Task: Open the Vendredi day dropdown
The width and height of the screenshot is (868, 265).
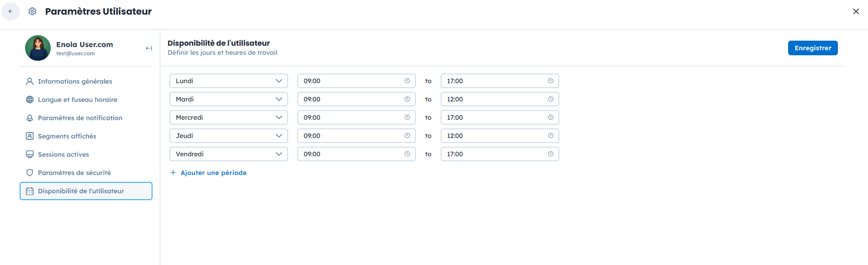Action: tap(228, 154)
